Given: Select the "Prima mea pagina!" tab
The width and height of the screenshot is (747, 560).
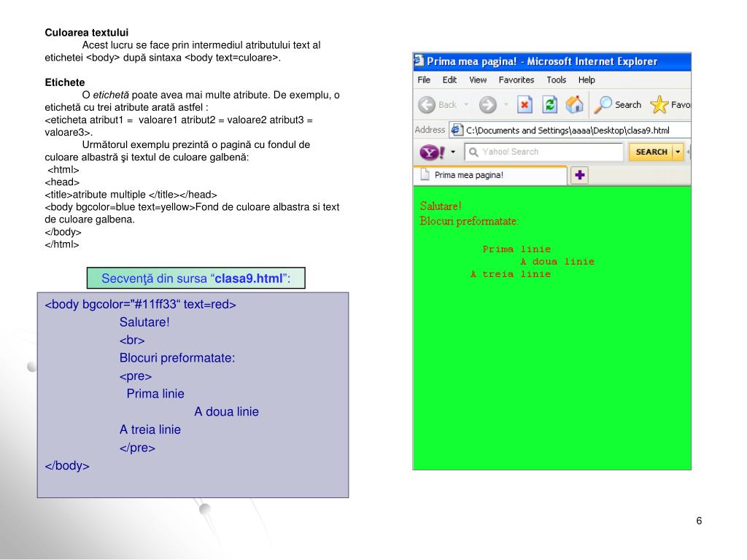Looking at the screenshot, I should pyautogui.click(x=490, y=175).
